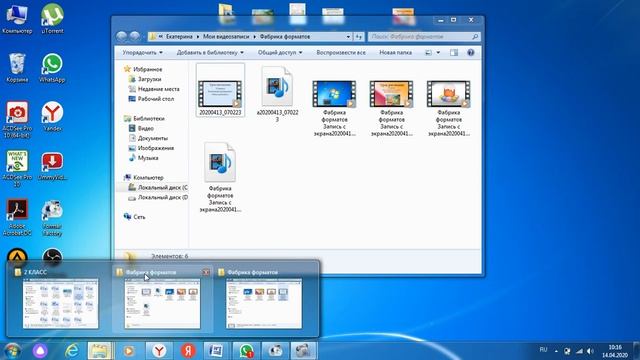
Task: Open the ACDSee What's New shortcut
Action: [17, 169]
